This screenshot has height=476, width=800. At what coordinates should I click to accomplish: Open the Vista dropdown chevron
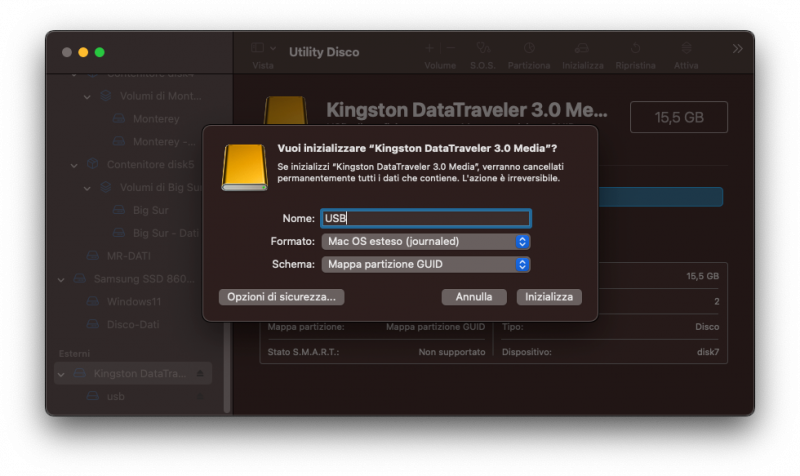pyautogui.click(x=273, y=48)
